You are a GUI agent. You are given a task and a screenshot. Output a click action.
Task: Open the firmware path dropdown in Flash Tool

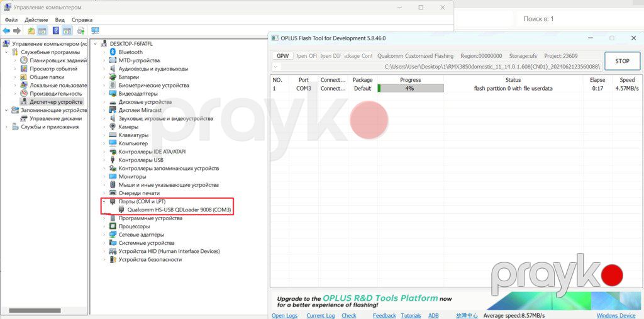[x=275, y=66]
